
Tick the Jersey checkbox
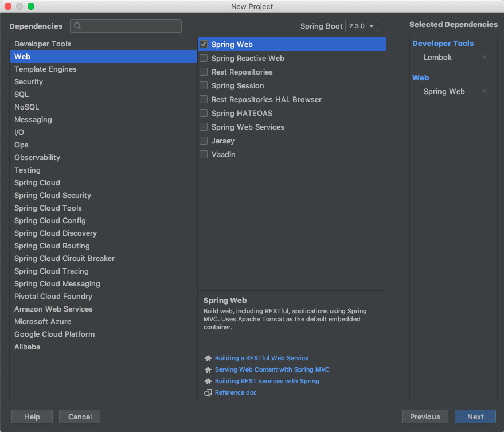point(204,141)
